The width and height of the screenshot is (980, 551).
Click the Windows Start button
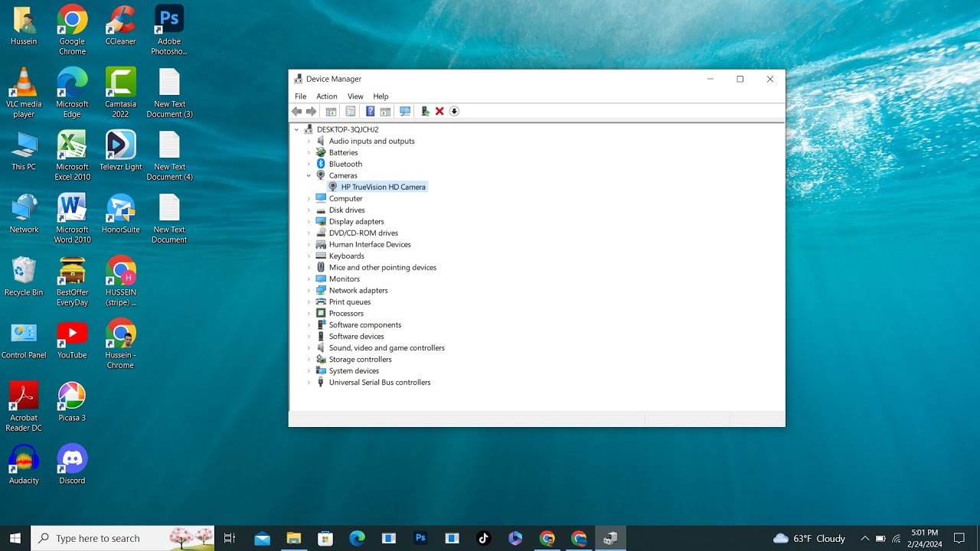coord(15,538)
